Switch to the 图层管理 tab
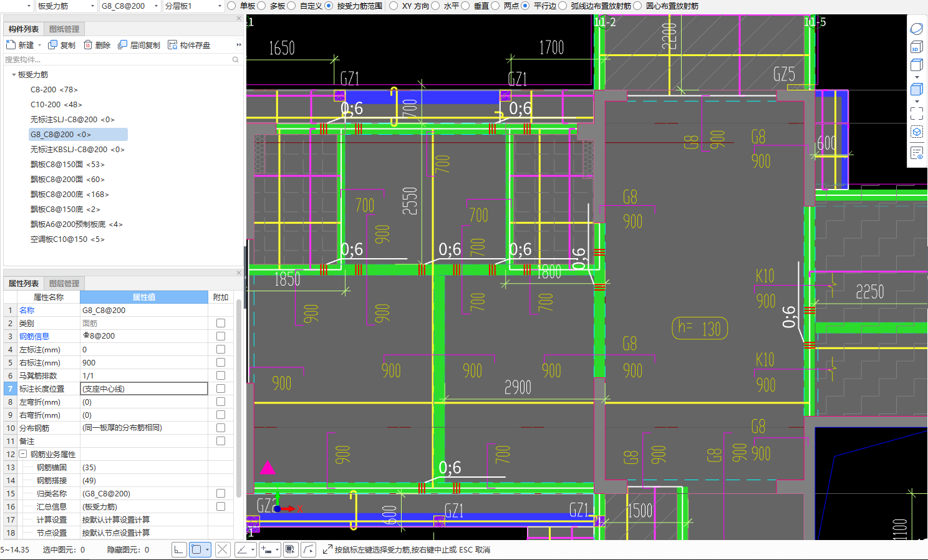The image size is (928, 560). (64, 284)
